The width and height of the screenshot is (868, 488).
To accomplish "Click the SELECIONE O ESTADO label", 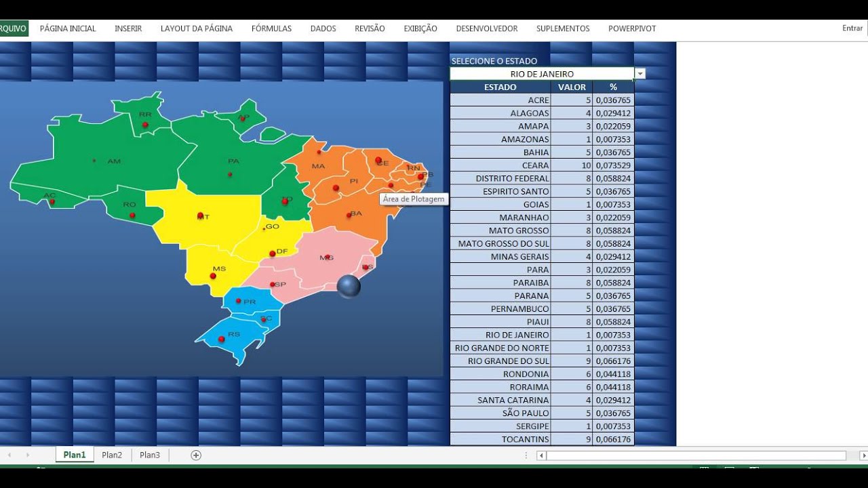I will (494, 61).
